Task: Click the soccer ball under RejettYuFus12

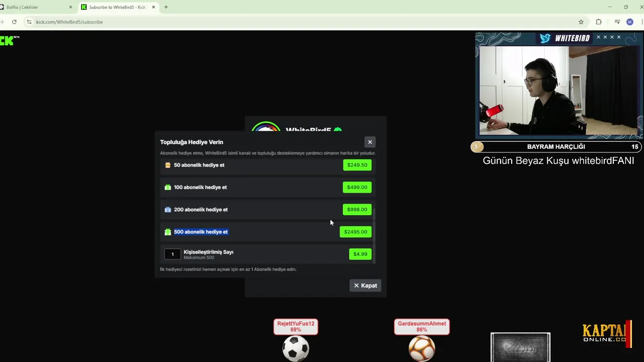Action: (x=295, y=348)
